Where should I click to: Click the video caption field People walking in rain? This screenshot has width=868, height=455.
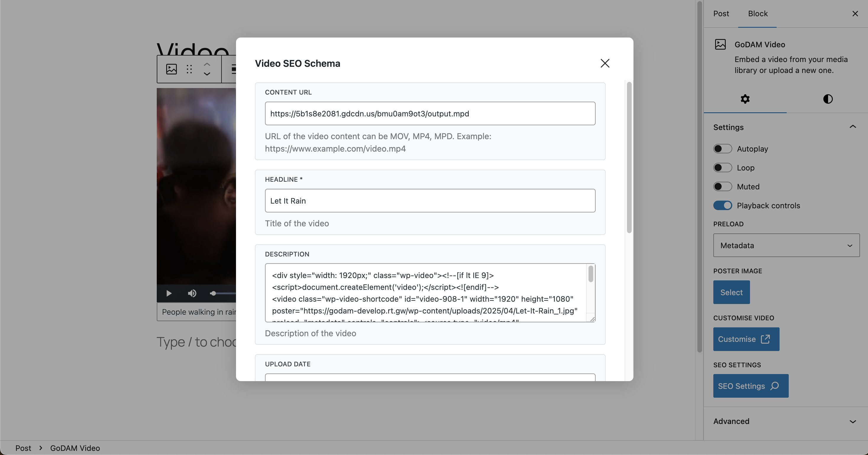196,312
